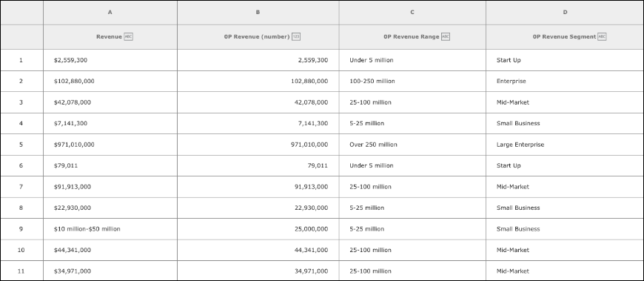The image size is (644, 281).
Task: Click cell $7,141,300 in Revenue column
Action: [x=110, y=123]
